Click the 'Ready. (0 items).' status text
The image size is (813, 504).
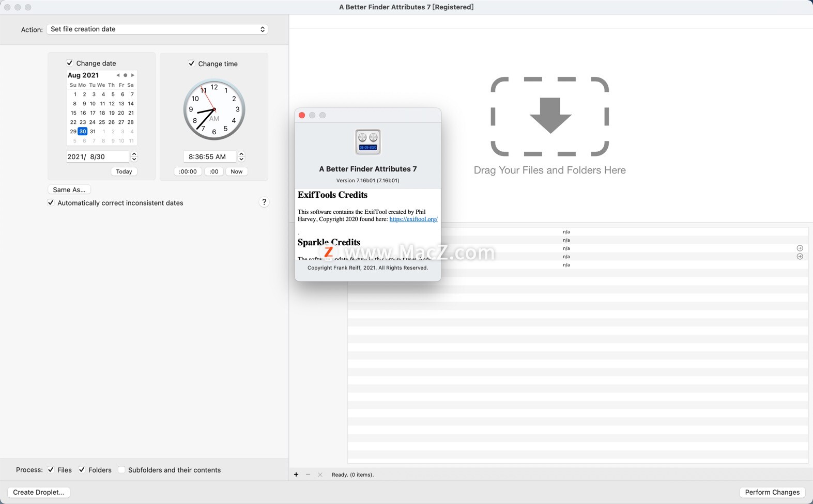click(x=352, y=475)
